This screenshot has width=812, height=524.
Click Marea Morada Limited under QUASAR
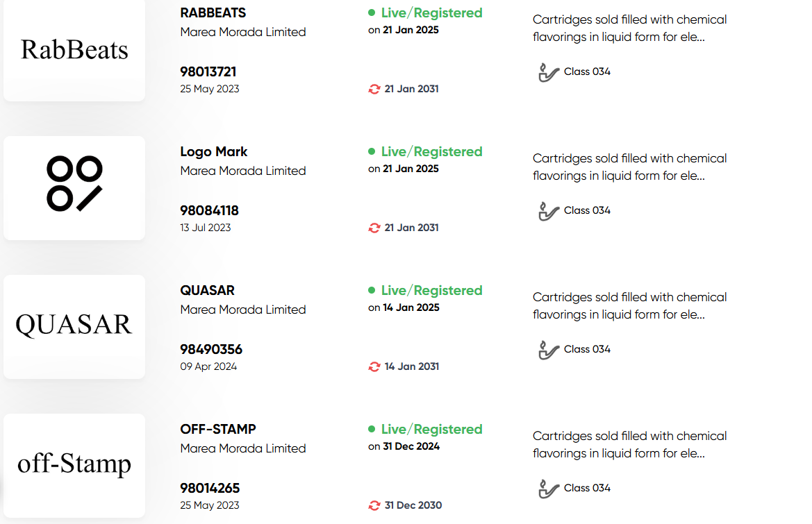(243, 310)
